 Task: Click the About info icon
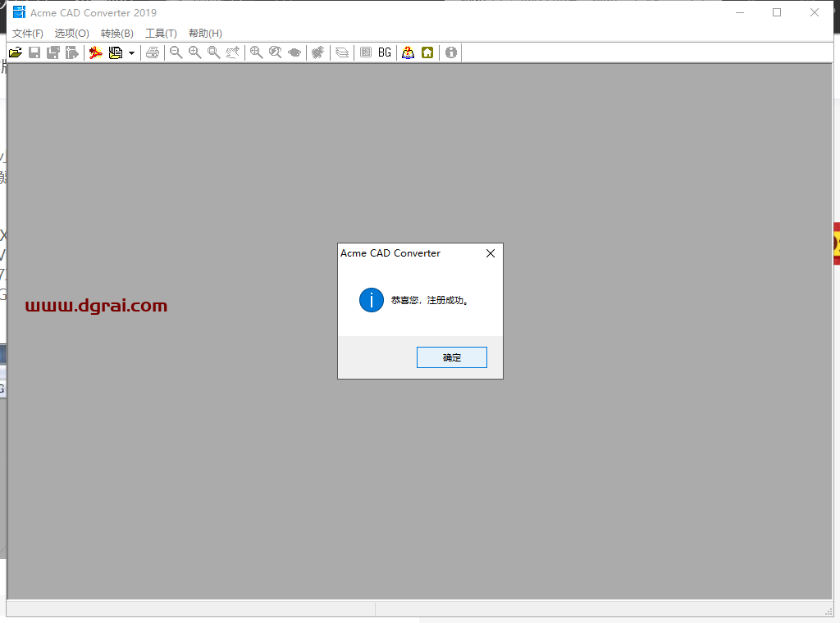click(451, 52)
